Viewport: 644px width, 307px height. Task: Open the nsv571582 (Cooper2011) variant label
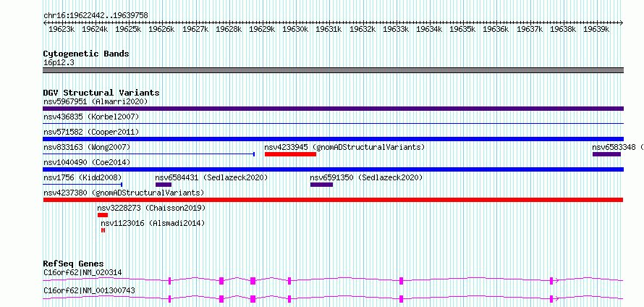click(x=91, y=132)
